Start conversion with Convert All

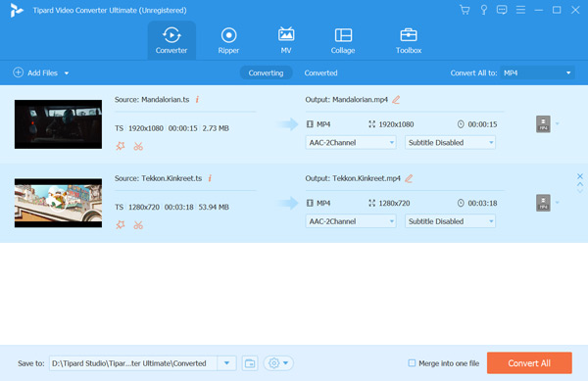coord(529,363)
